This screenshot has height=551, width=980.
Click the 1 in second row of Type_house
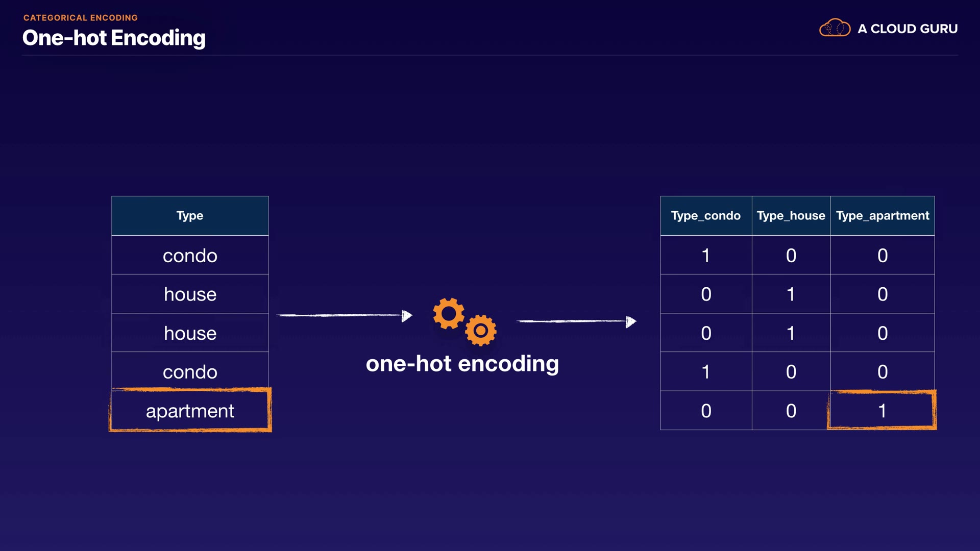(791, 294)
